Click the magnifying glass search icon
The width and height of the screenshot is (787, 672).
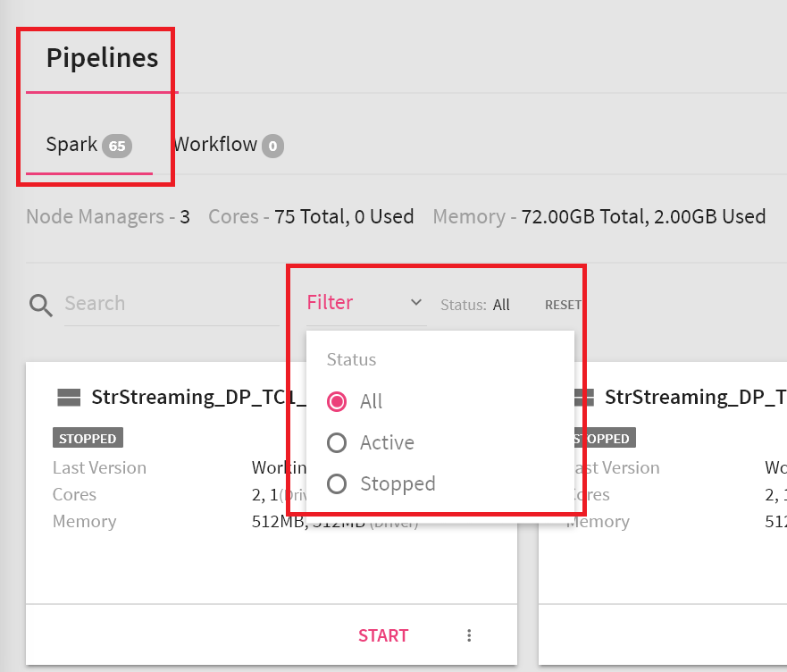[41, 306]
